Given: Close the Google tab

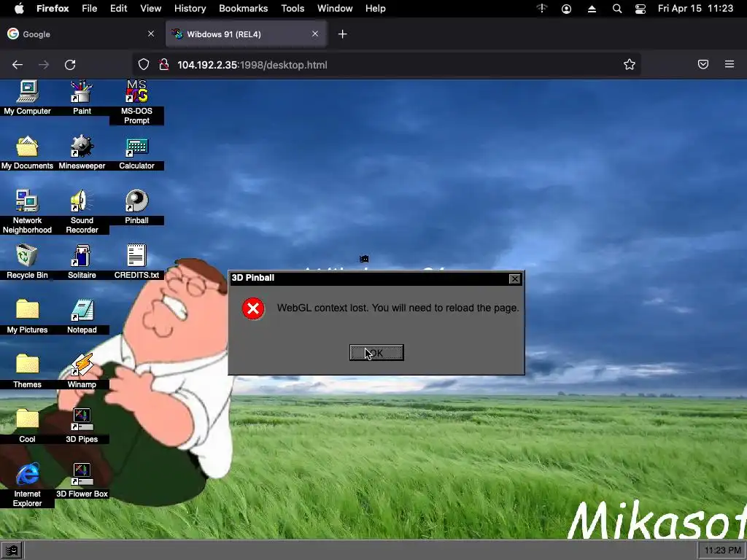Looking at the screenshot, I should point(150,34).
